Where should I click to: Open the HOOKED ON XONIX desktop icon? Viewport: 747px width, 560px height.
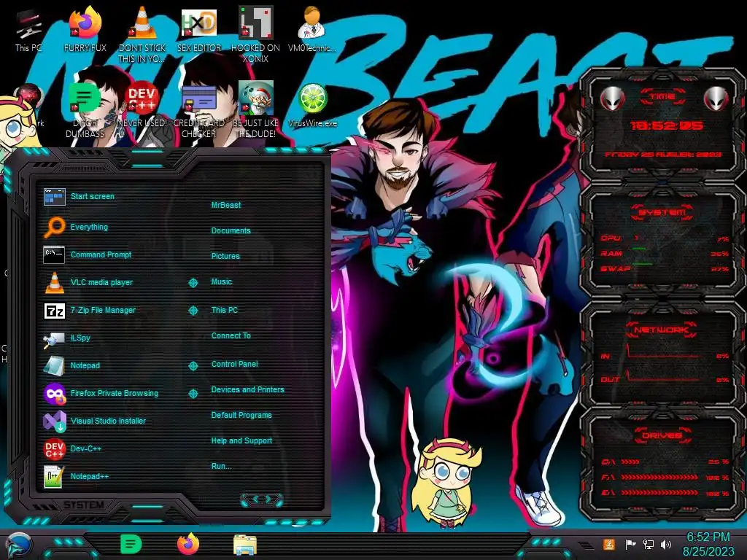tap(256, 34)
